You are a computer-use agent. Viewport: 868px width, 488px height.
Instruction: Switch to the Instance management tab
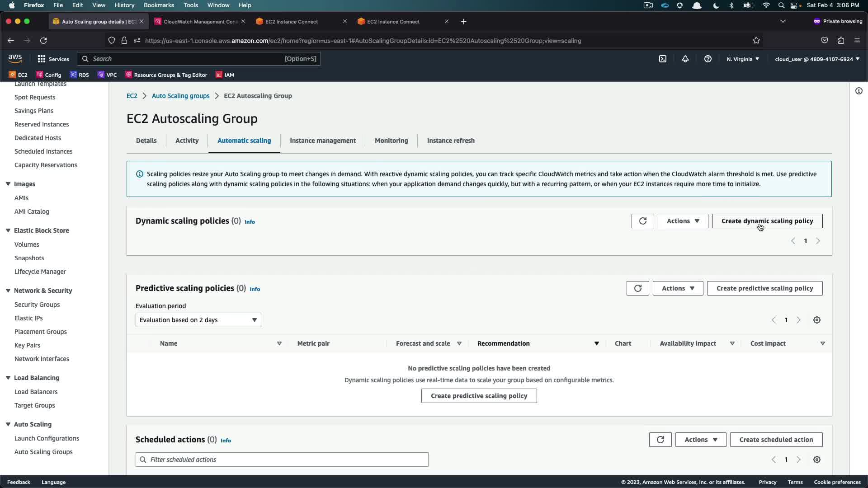click(x=322, y=141)
